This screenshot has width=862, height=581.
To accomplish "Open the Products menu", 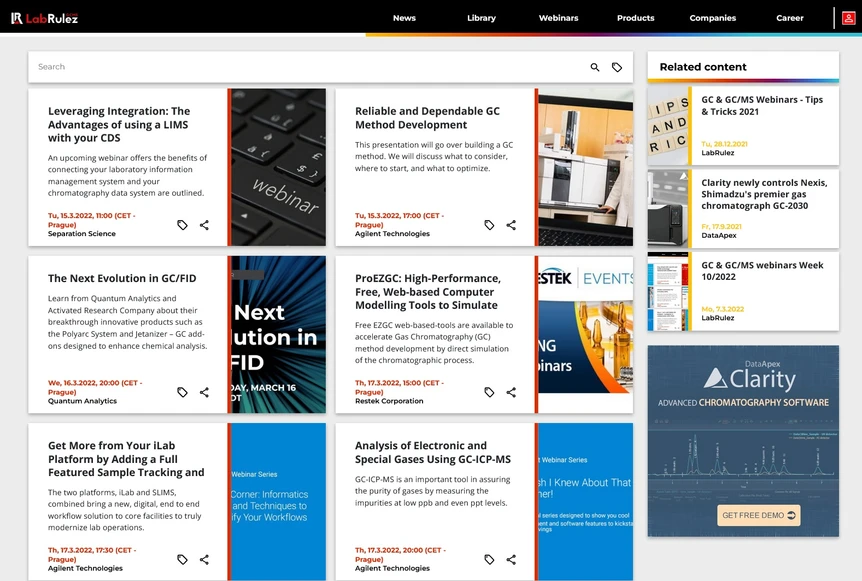I will (x=636, y=18).
